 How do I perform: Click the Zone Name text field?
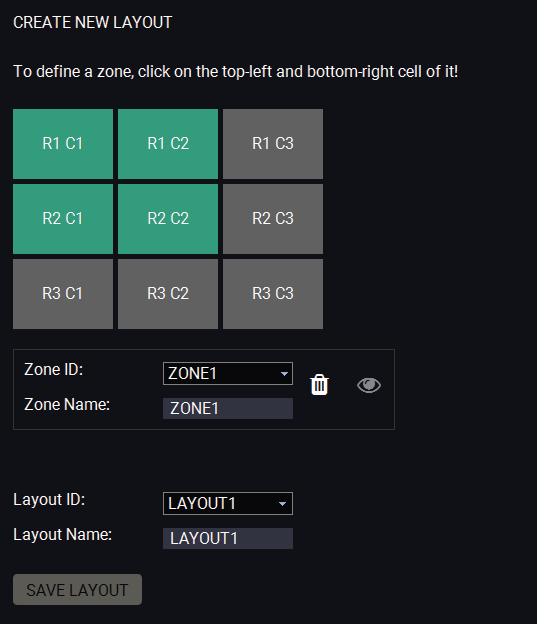tap(228, 408)
